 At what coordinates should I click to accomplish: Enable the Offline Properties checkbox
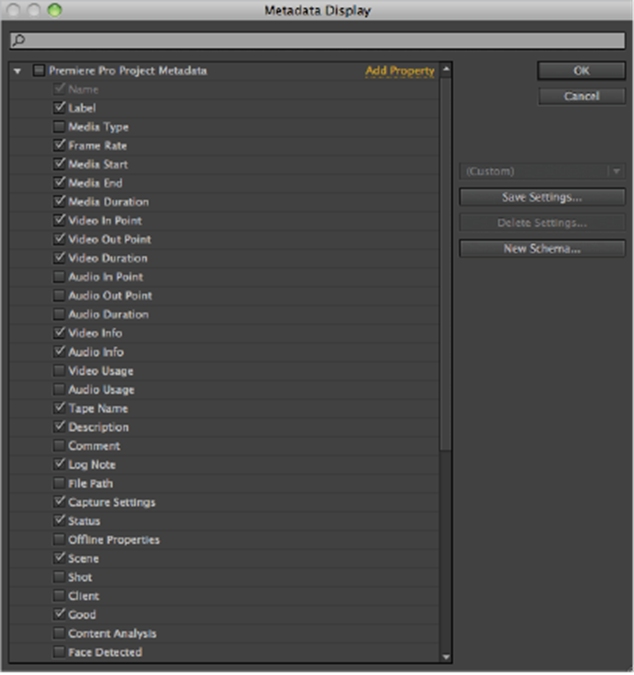59,540
